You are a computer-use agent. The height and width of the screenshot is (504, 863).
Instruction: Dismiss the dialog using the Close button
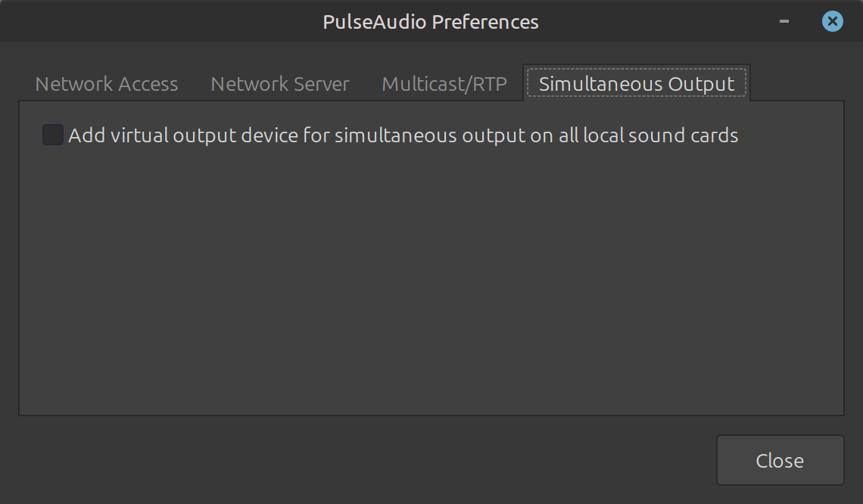pos(780,460)
